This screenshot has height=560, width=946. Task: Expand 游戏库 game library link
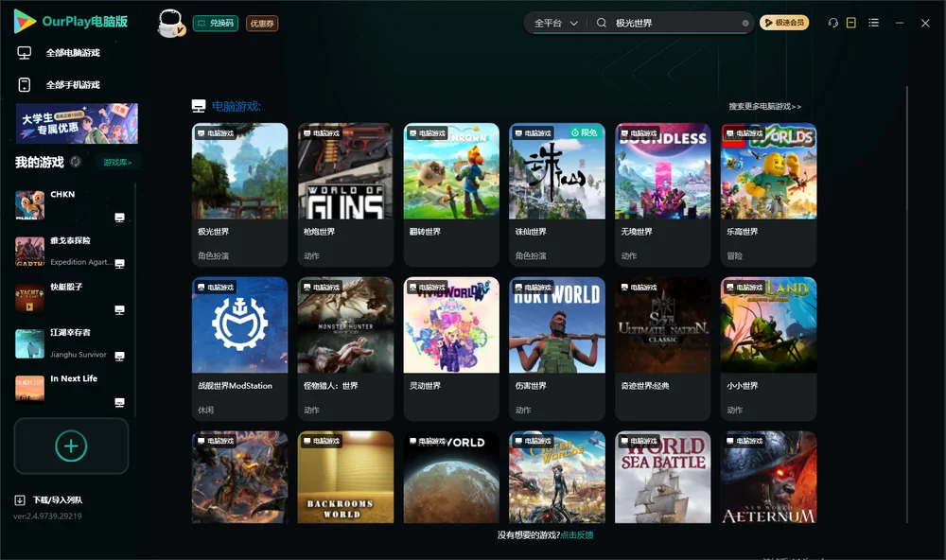coord(117,163)
